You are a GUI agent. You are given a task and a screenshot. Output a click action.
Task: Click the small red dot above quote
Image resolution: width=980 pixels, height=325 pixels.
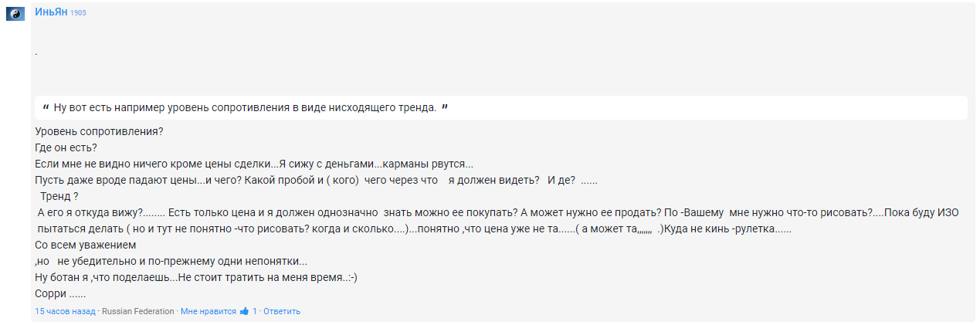36,55
